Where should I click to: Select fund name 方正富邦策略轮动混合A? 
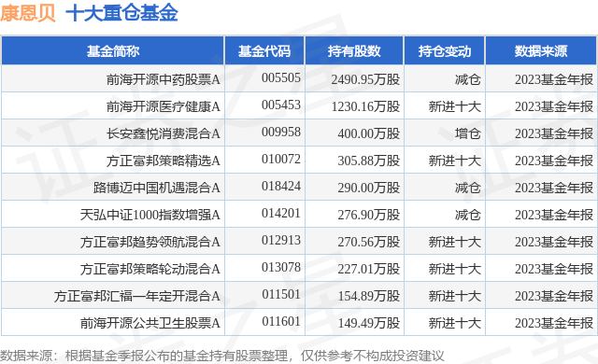[x=150, y=269]
